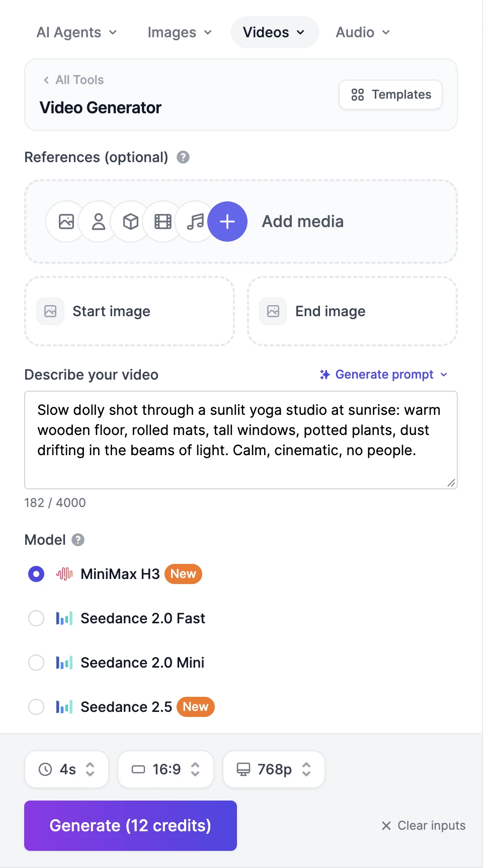Click the aspect ratio rectangle icon
This screenshot has height=868, width=491.
(138, 769)
